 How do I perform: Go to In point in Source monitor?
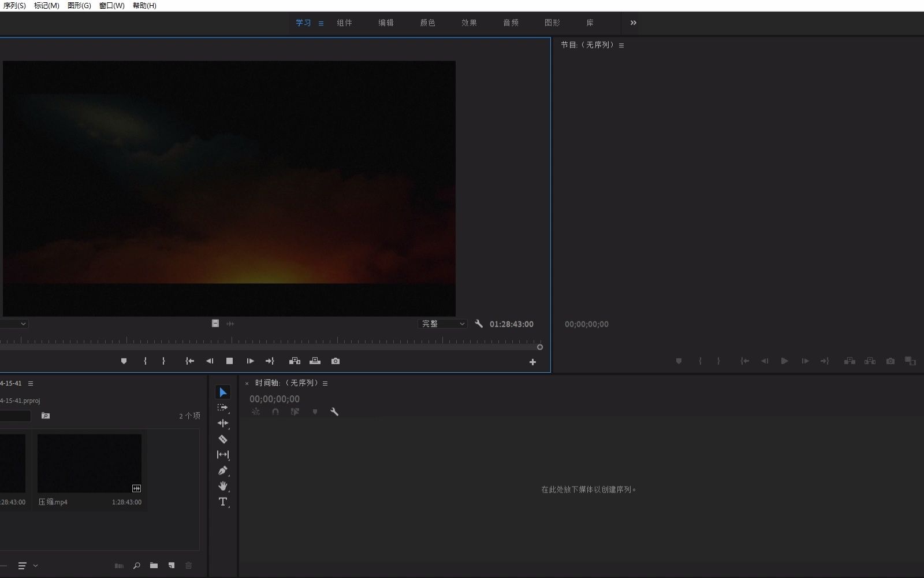(189, 361)
